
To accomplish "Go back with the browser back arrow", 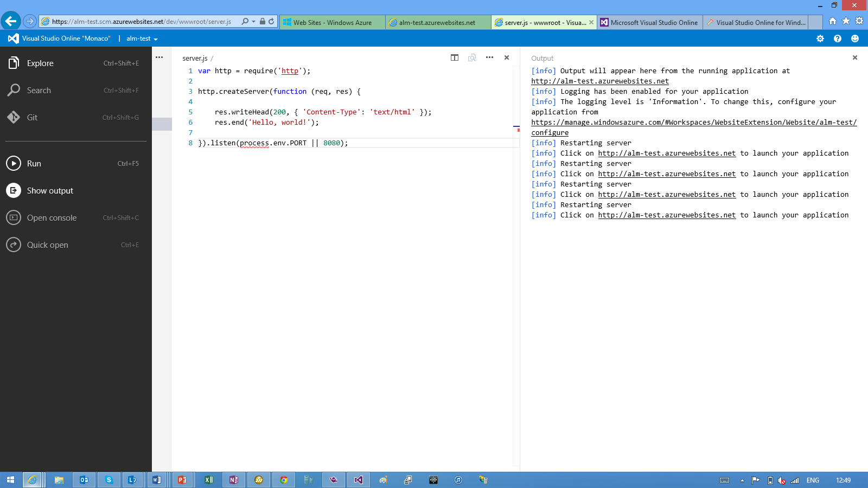I will (x=10, y=21).
